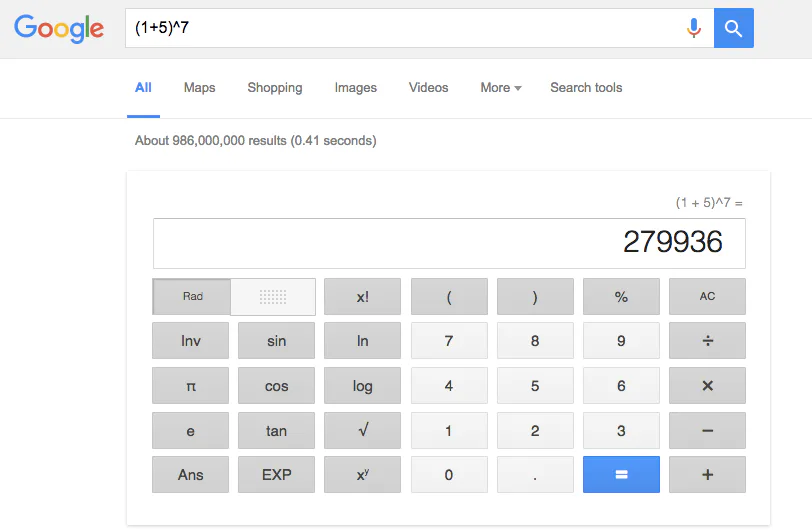Click the voice search microphone icon
The height and width of the screenshot is (532, 812).
[694, 28]
